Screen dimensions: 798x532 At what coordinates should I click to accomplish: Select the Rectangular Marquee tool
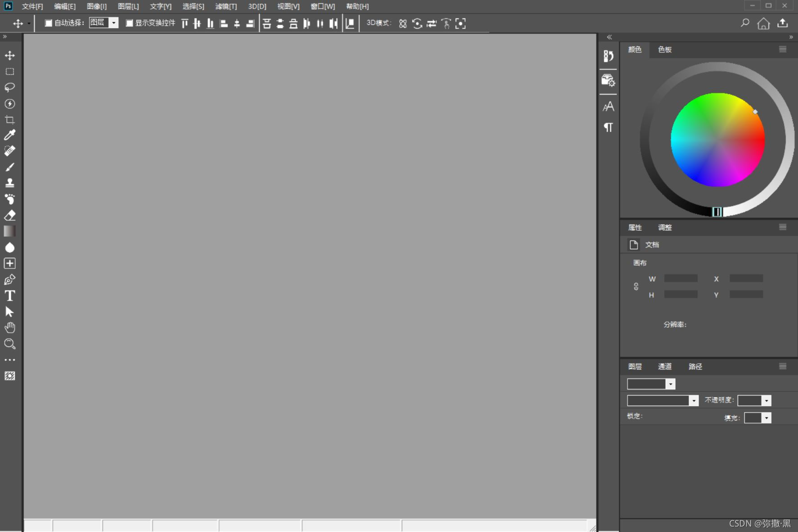9,72
